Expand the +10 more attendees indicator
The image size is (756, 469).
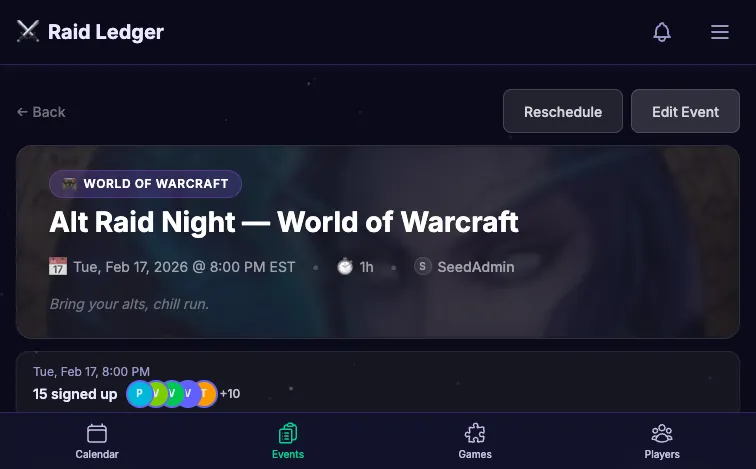[230, 394]
